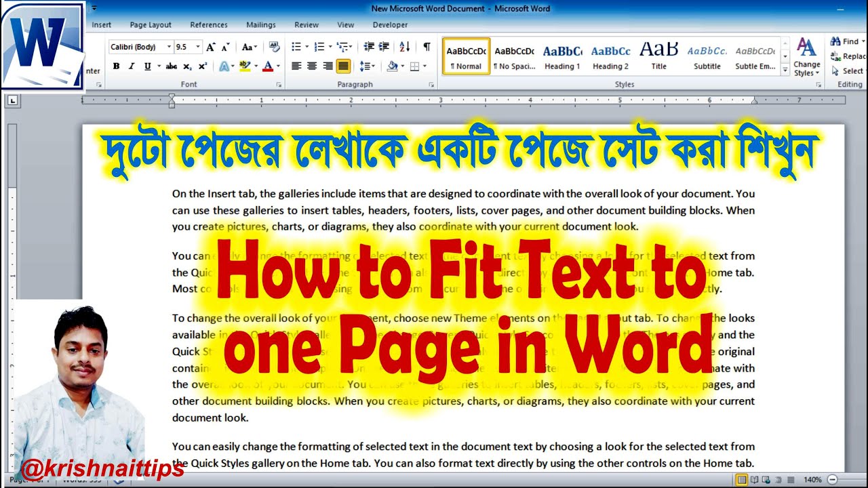
Task: Apply Bullets list formatting
Action: (296, 47)
